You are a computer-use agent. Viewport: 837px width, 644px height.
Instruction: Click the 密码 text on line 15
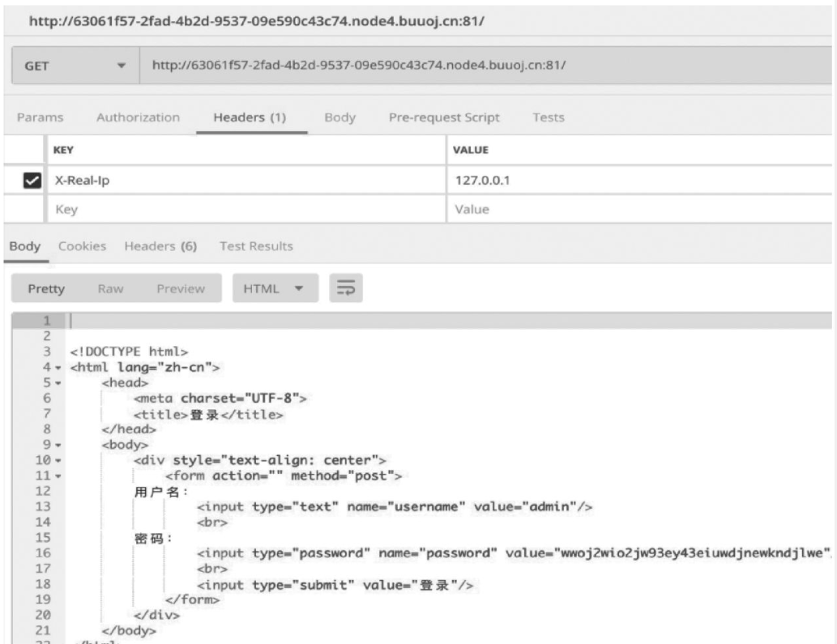pyautogui.click(x=152, y=538)
